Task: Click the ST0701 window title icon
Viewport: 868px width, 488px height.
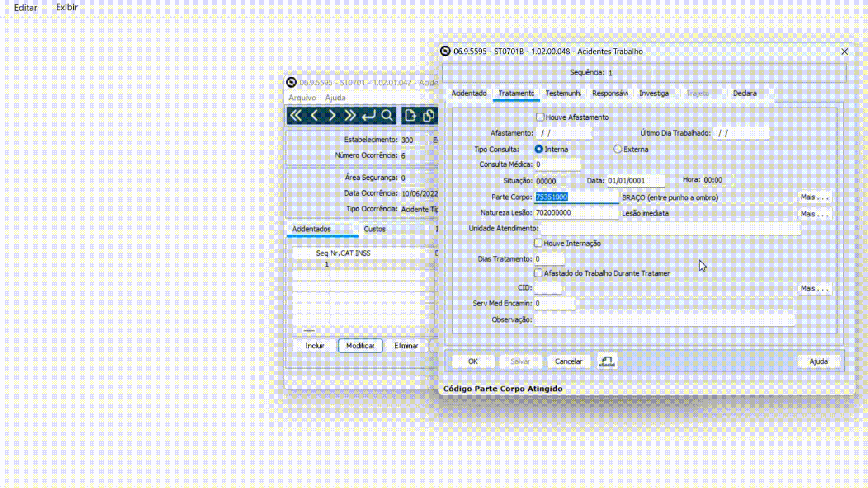Action: click(292, 82)
